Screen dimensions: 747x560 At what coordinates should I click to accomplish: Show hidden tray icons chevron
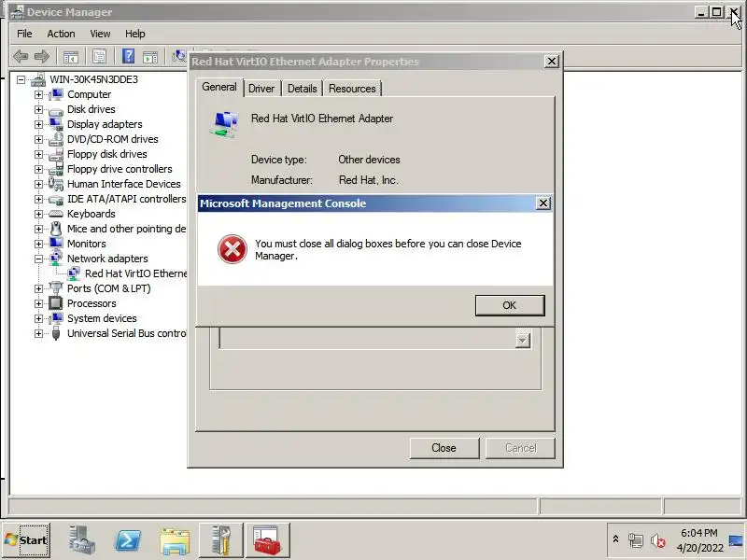tap(615, 539)
